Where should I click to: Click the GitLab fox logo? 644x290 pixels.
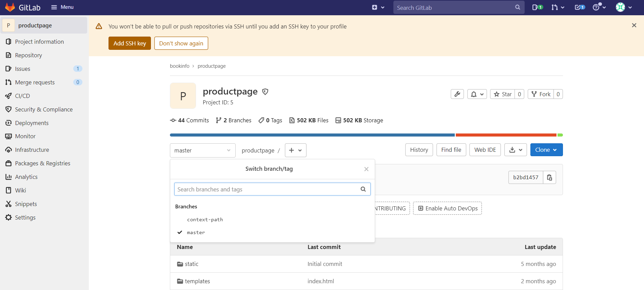click(10, 7)
